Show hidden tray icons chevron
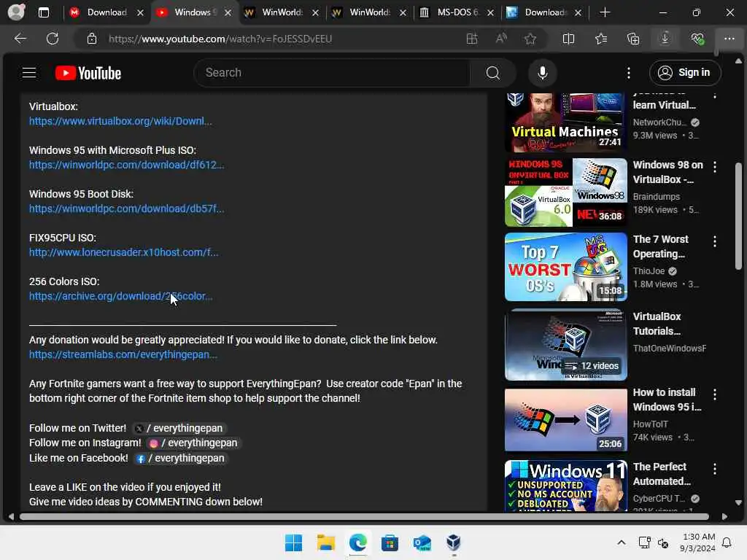Image resolution: width=747 pixels, height=560 pixels. point(622,542)
